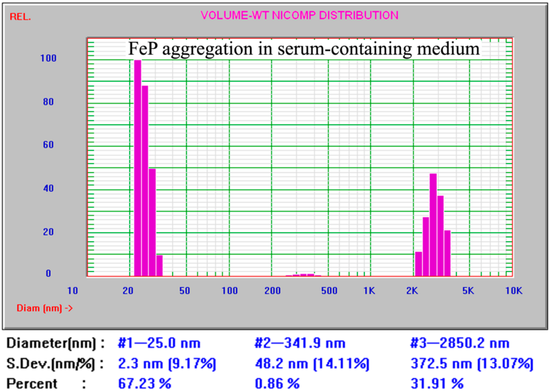
Task: Click the 31.91 % percent value
Action: (437, 383)
